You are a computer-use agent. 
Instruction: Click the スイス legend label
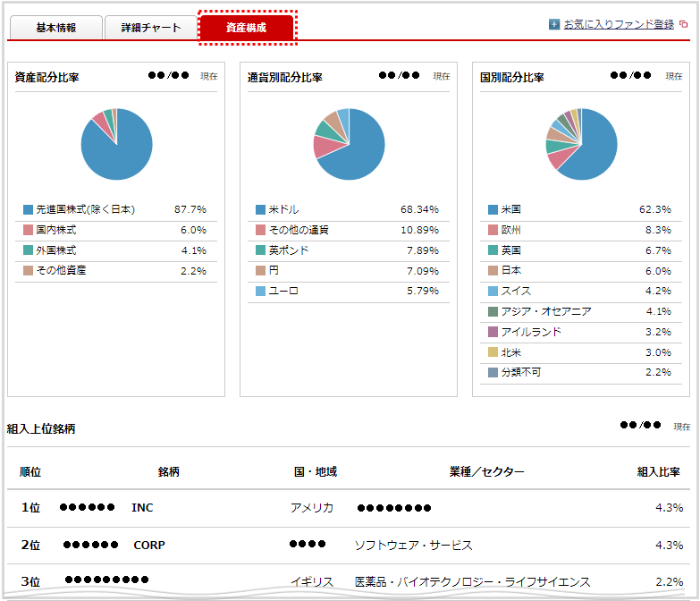point(516,292)
